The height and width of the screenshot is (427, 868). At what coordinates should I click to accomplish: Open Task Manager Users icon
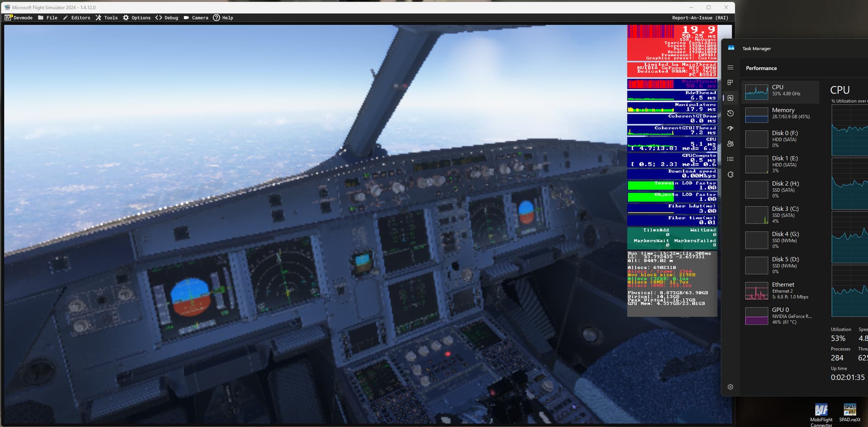point(730,144)
